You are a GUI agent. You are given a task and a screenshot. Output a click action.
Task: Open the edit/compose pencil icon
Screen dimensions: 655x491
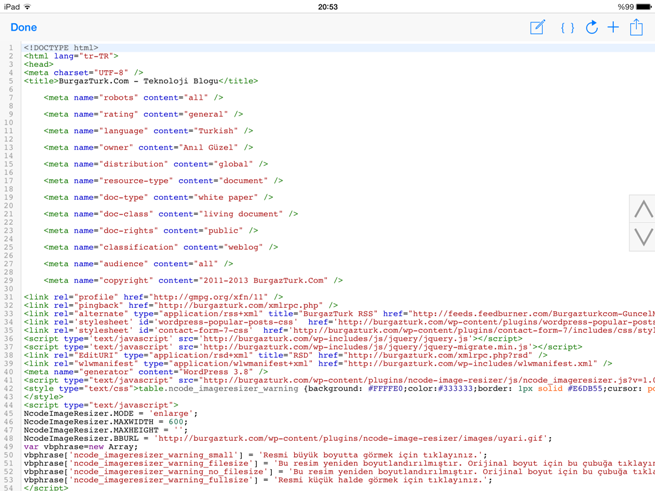click(537, 28)
